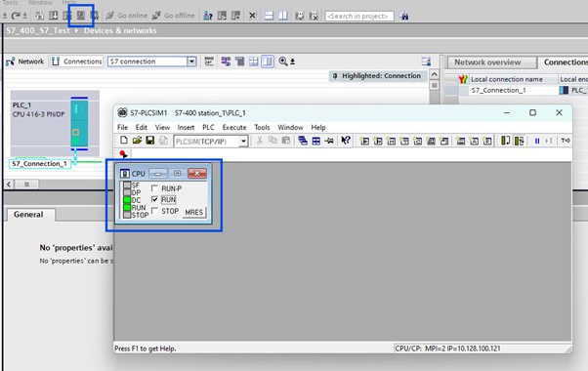Click the zoom magnifier icon in network view
This screenshot has width=588, height=371.
tap(283, 62)
